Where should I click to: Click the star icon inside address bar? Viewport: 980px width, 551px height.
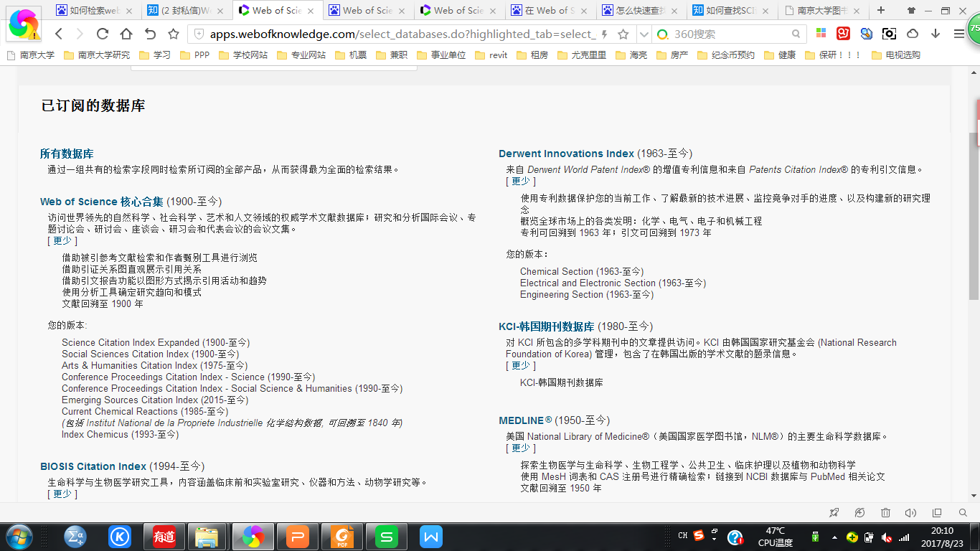click(623, 34)
